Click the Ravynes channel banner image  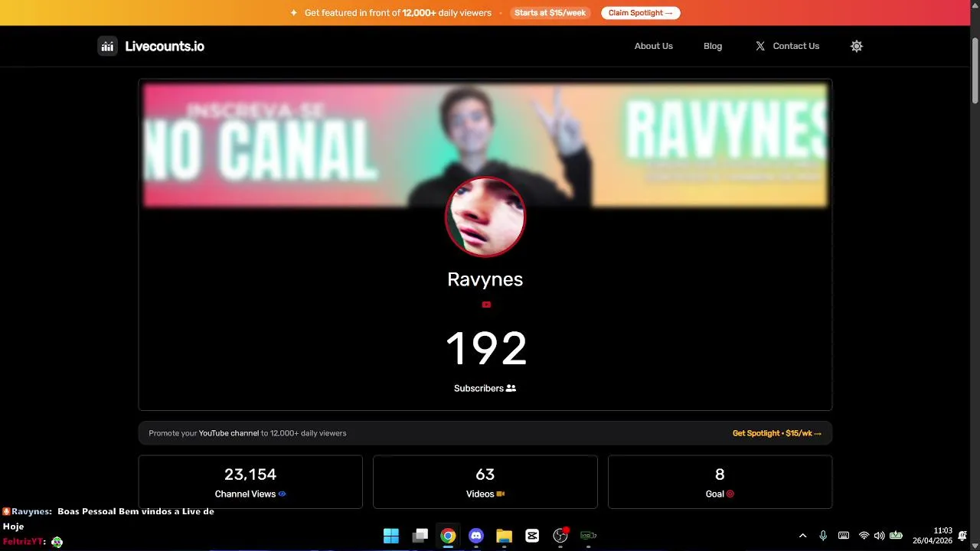point(485,145)
